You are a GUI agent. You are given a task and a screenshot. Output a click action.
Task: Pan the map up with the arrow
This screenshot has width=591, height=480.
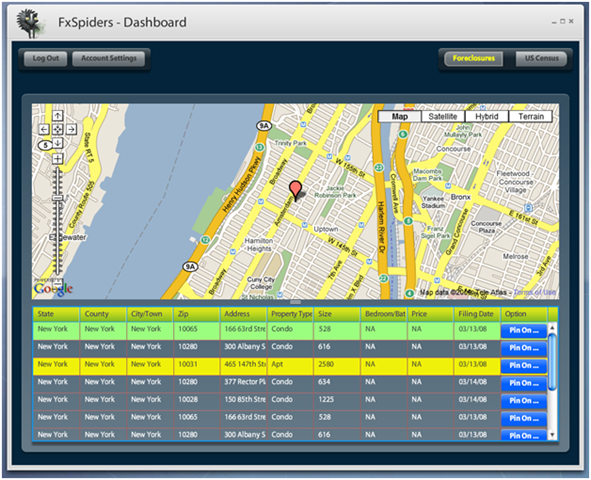[57, 116]
